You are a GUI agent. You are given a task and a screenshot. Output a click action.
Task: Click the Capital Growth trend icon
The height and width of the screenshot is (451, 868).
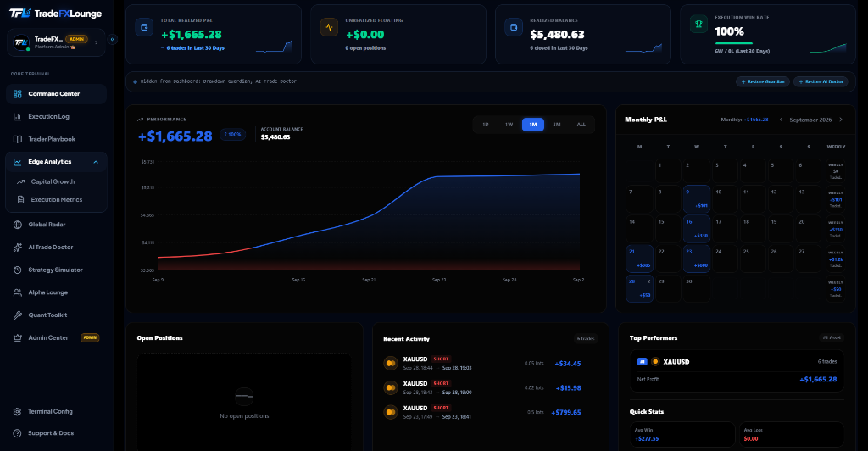[20, 181]
